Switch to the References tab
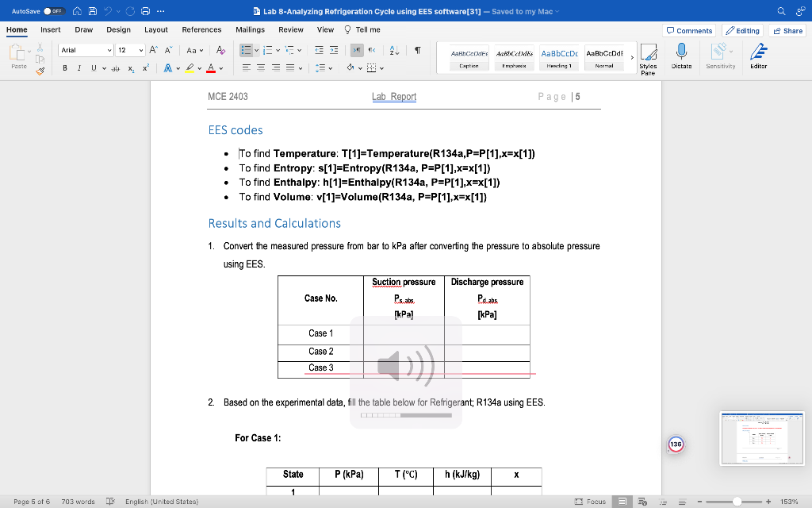The width and height of the screenshot is (812, 508). tap(201, 29)
